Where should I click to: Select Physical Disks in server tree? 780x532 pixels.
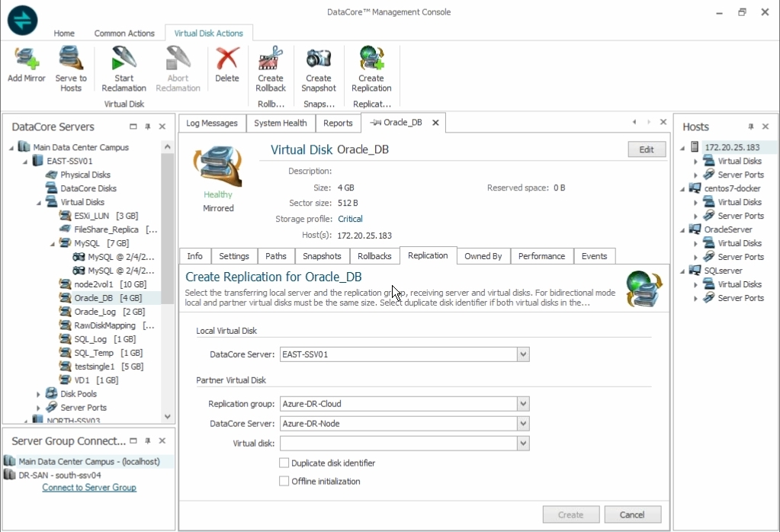[x=85, y=175]
